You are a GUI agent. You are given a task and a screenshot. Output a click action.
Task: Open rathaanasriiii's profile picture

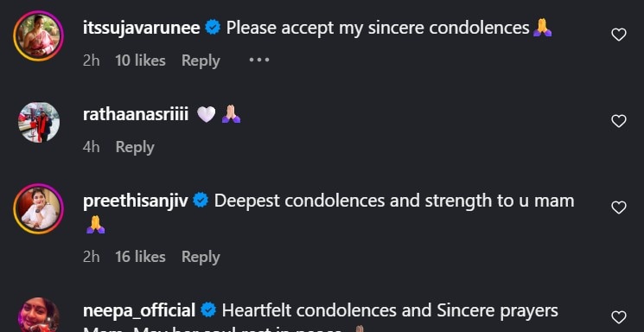click(x=39, y=123)
